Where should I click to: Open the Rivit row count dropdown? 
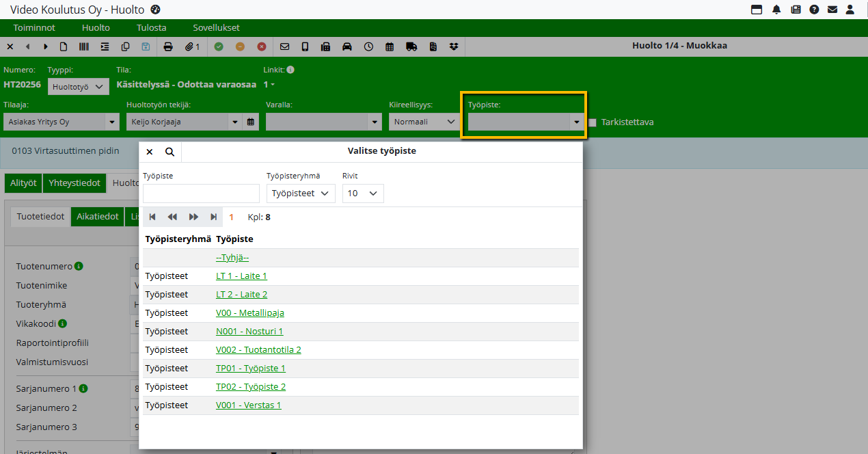point(363,193)
